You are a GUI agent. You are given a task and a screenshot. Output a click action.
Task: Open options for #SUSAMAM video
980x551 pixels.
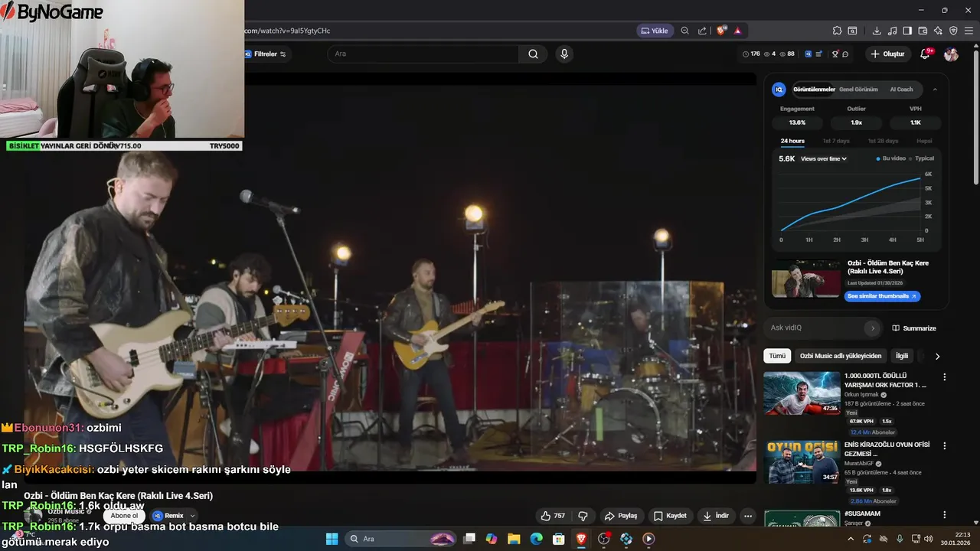pos(945,514)
